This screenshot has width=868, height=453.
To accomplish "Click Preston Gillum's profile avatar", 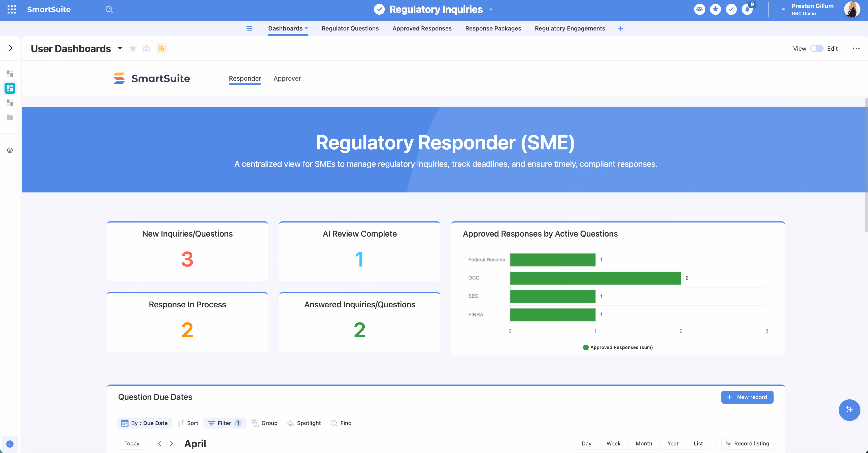I will pos(852,9).
